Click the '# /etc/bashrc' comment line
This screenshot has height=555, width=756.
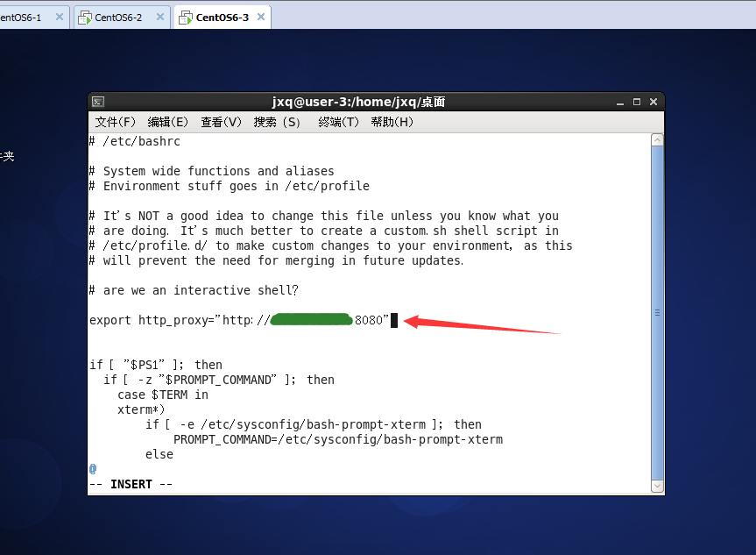pos(135,141)
